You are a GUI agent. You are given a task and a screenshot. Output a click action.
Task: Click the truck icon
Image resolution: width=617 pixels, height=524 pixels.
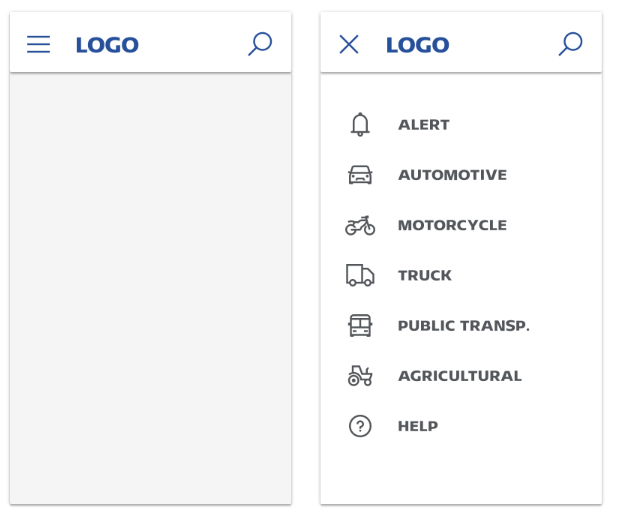pos(360,275)
